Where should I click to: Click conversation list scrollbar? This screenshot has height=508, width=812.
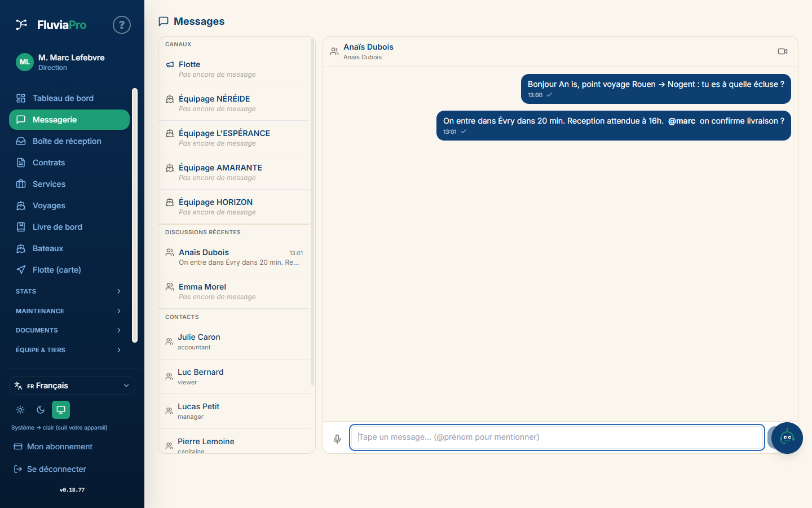312,212
